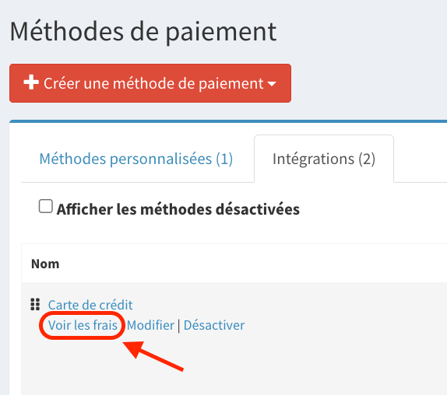Click the plus icon on the create button

pyautogui.click(x=31, y=82)
